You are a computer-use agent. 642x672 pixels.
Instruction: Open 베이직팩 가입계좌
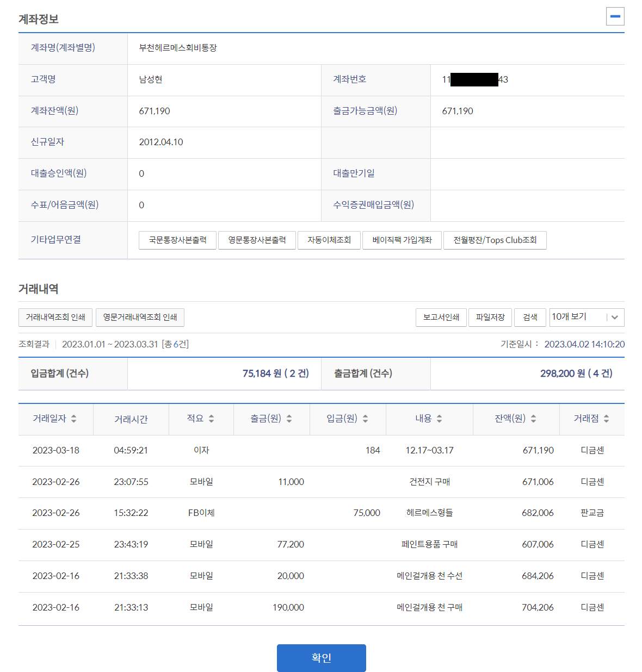tap(402, 240)
